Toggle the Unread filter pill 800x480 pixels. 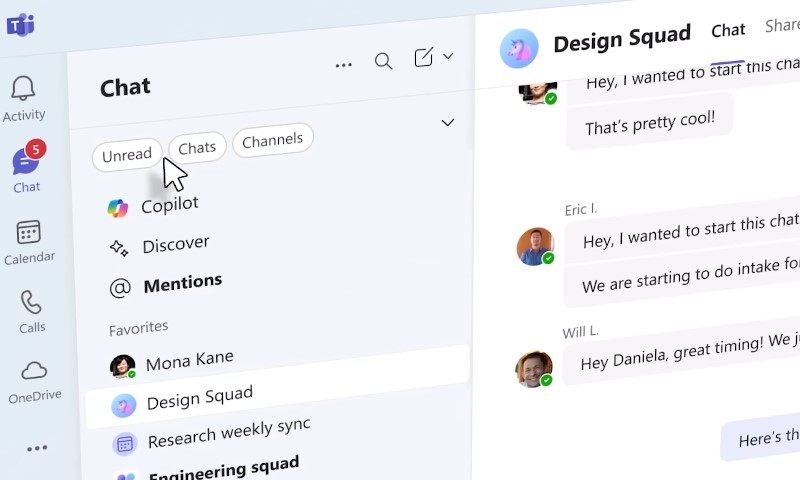pos(126,155)
